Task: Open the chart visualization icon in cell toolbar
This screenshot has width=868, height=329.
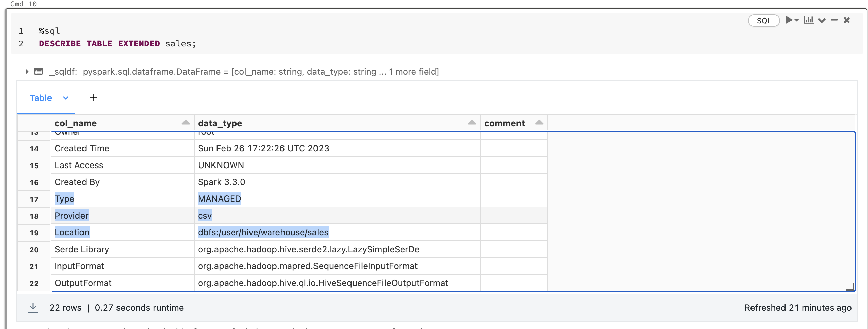Action: (808, 20)
